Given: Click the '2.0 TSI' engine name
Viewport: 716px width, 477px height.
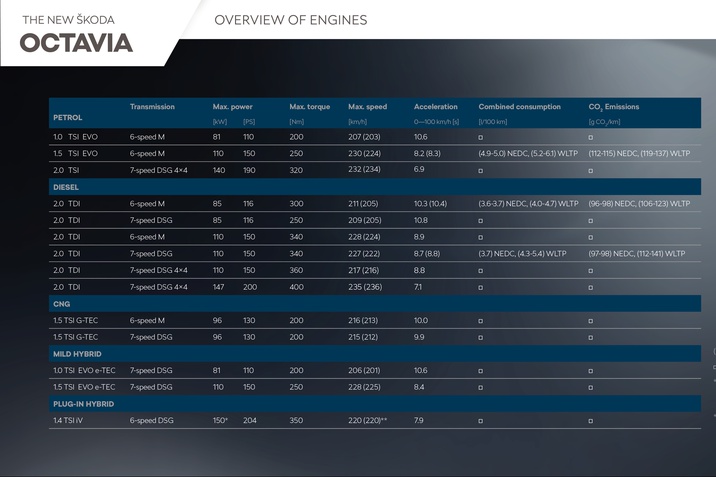Looking at the screenshot, I should pyautogui.click(x=66, y=170).
